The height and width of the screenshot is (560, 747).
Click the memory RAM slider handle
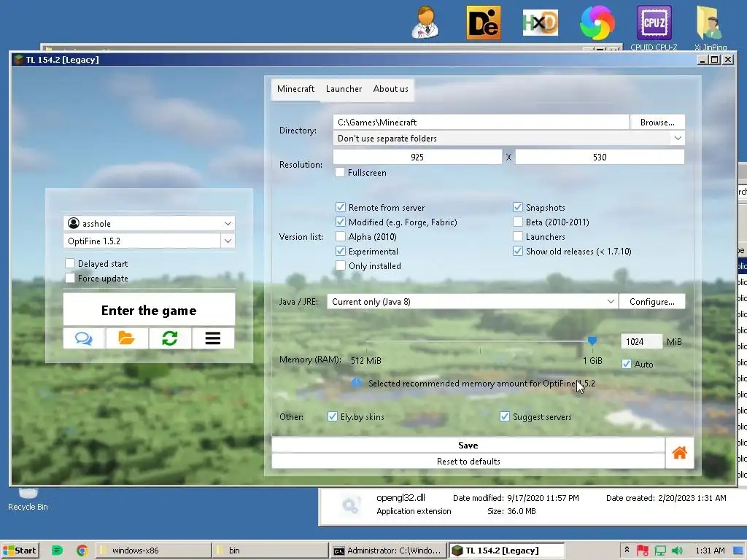(592, 341)
